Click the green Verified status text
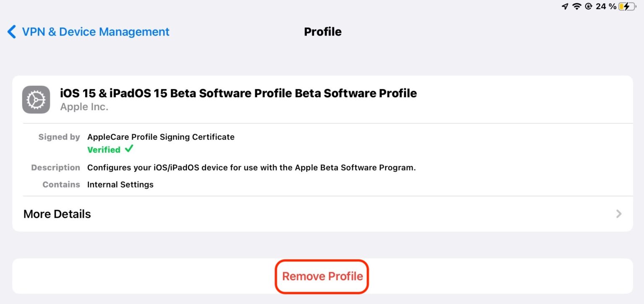 coord(104,150)
